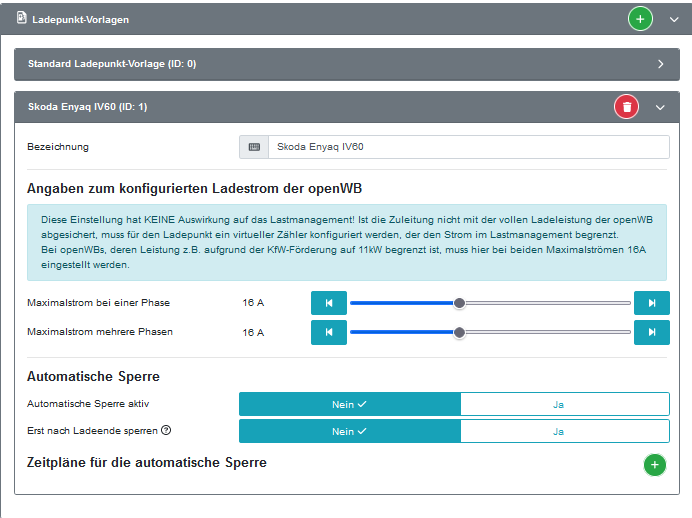Click the Skoda Enyaq IV60 (ID: 1) header
Viewport: 692px width, 518px height.
88,106
